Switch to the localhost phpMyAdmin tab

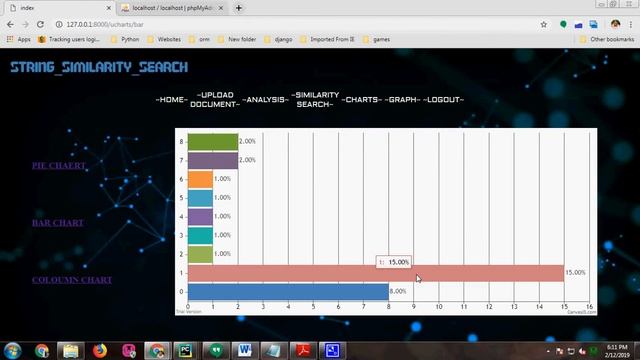point(172,8)
